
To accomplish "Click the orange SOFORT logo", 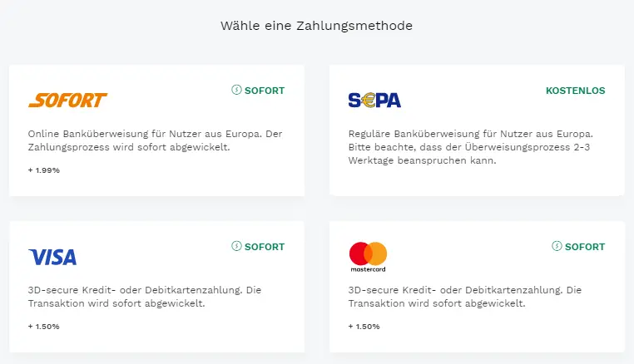I will [x=68, y=101].
